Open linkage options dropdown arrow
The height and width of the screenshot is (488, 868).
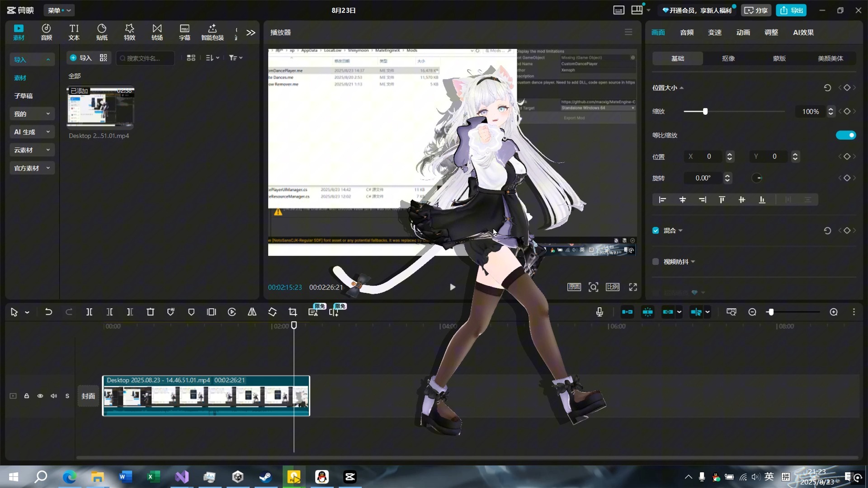679,312
